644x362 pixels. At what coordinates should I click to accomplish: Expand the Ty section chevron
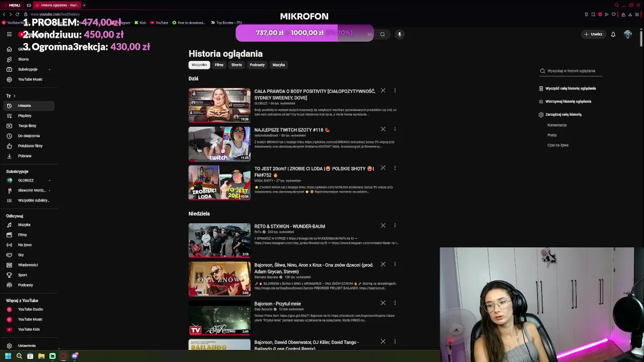[x=14, y=96]
